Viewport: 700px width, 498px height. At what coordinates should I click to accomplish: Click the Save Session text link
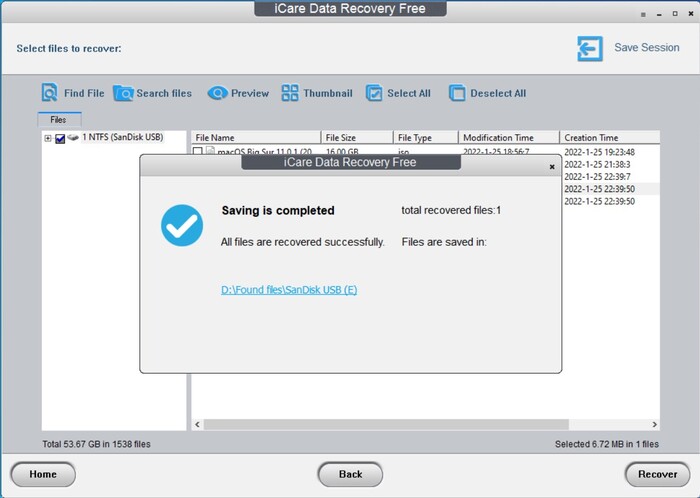pyautogui.click(x=647, y=47)
